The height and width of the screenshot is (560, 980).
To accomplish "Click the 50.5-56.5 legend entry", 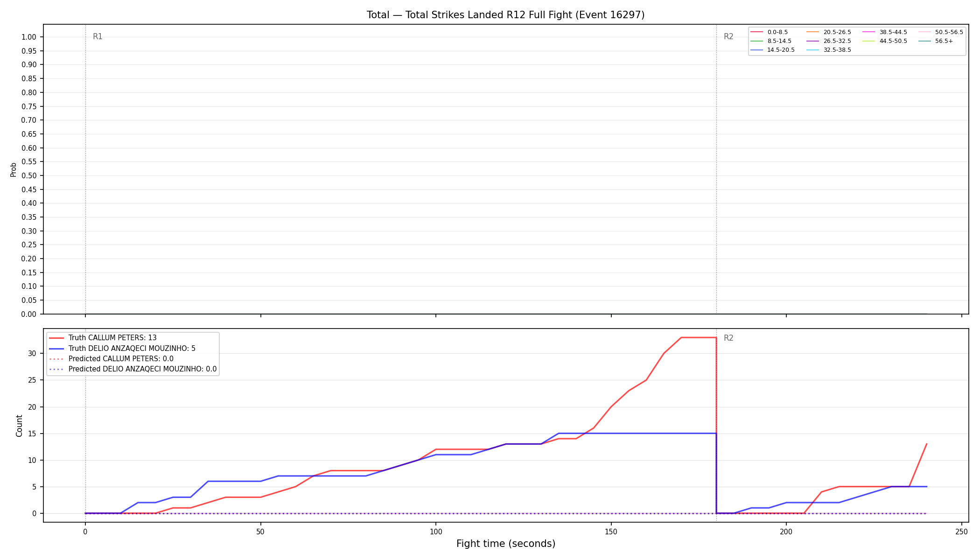I will pyautogui.click(x=941, y=32).
